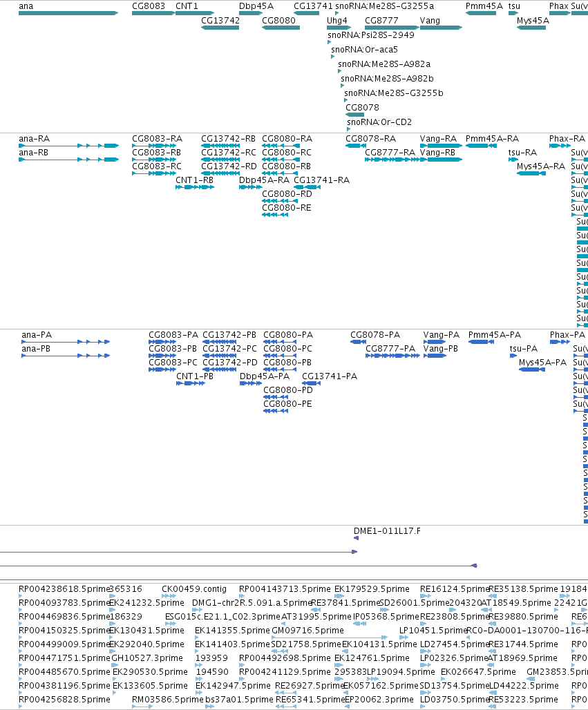
Task: Select the GH10527.3prime EST label
Action: 147,658
